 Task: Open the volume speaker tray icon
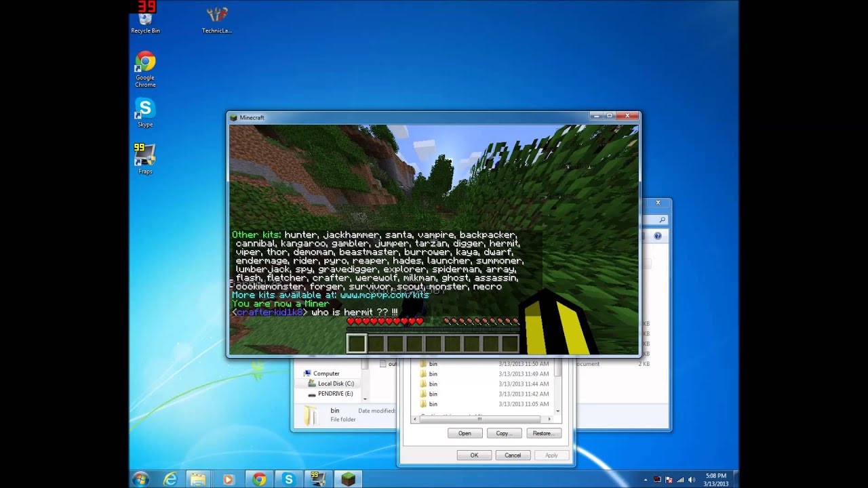(x=692, y=480)
